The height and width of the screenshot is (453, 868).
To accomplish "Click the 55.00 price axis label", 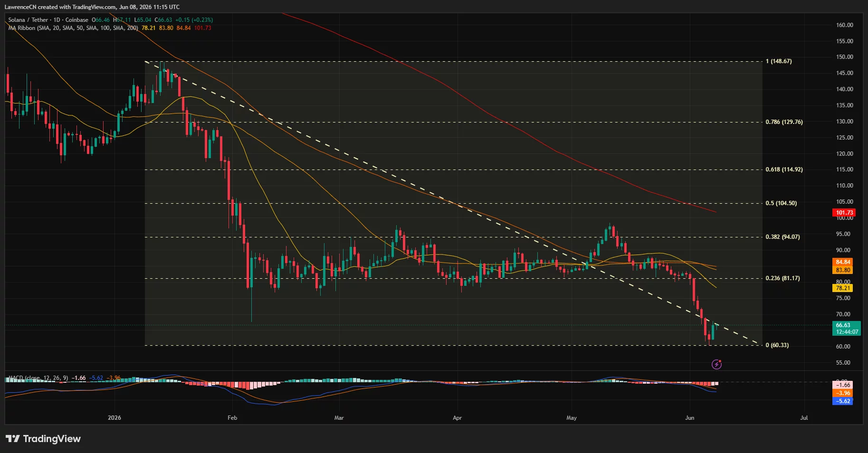I will 843,363.
